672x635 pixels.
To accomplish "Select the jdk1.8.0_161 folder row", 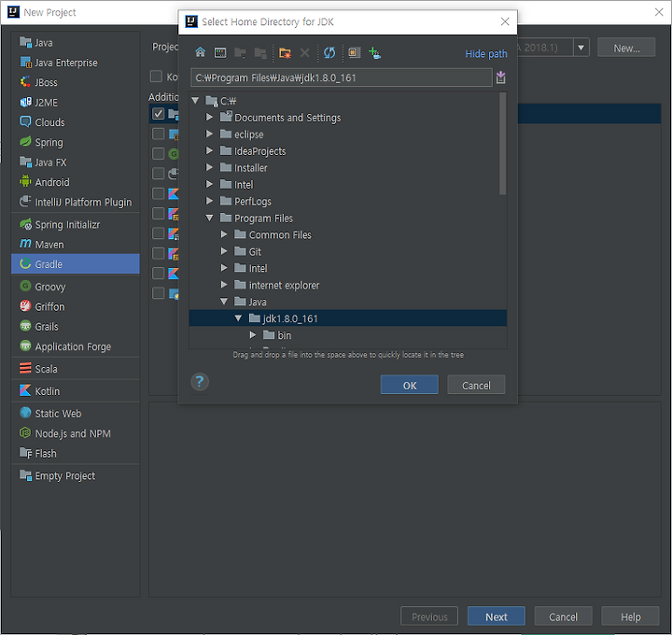I will 347,318.
